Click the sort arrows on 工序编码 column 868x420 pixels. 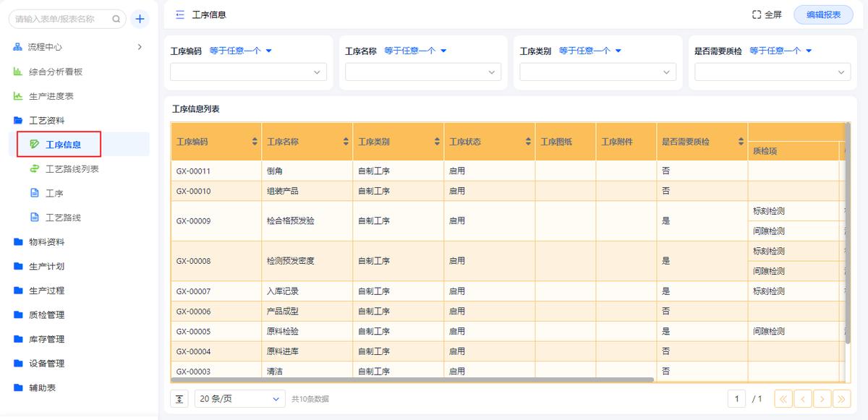click(x=255, y=142)
